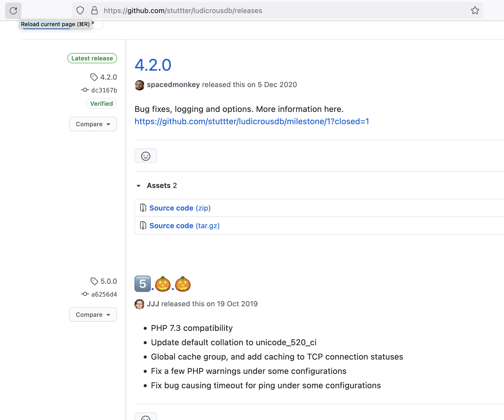Screen dimensions: 504x420
Task: Open spacedmonkey's profile avatar
Action: tap(140, 85)
